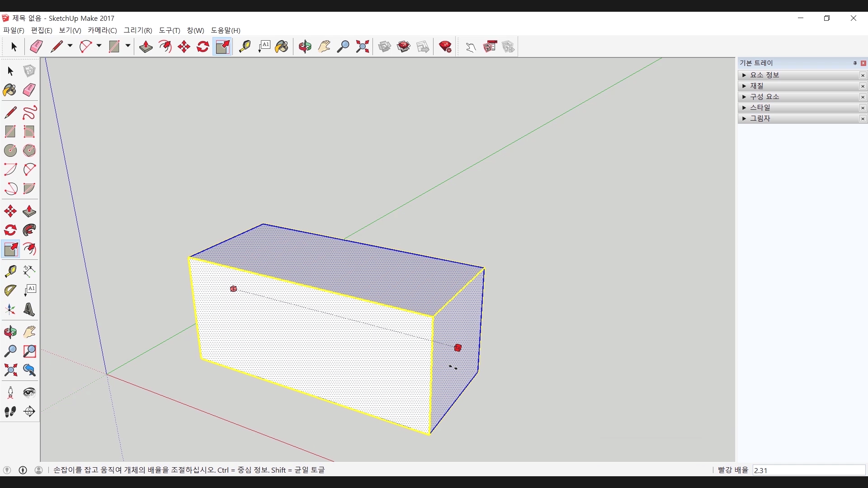
Task: Select the Paint Bucket tool in left toolbar
Action: point(9,90)
